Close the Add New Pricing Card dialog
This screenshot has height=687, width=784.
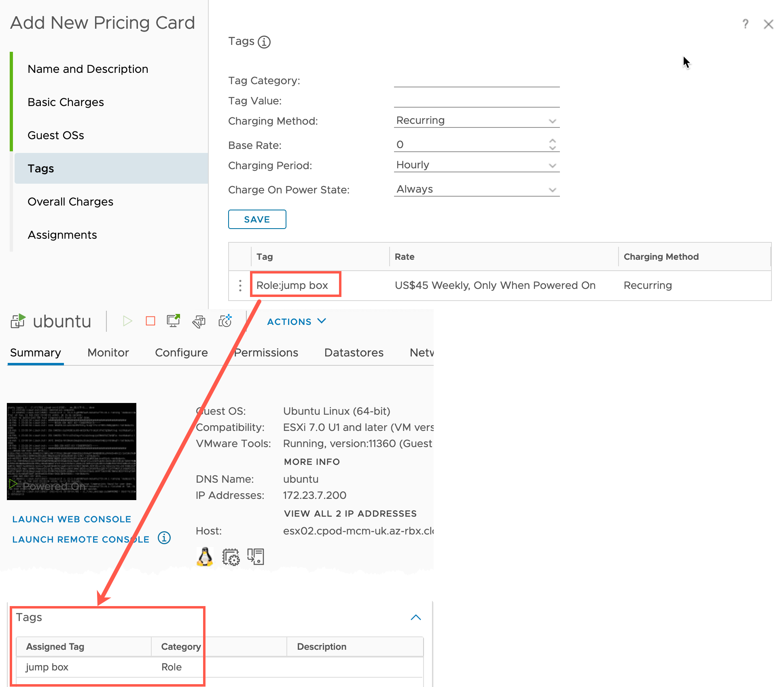click(768, 24)
